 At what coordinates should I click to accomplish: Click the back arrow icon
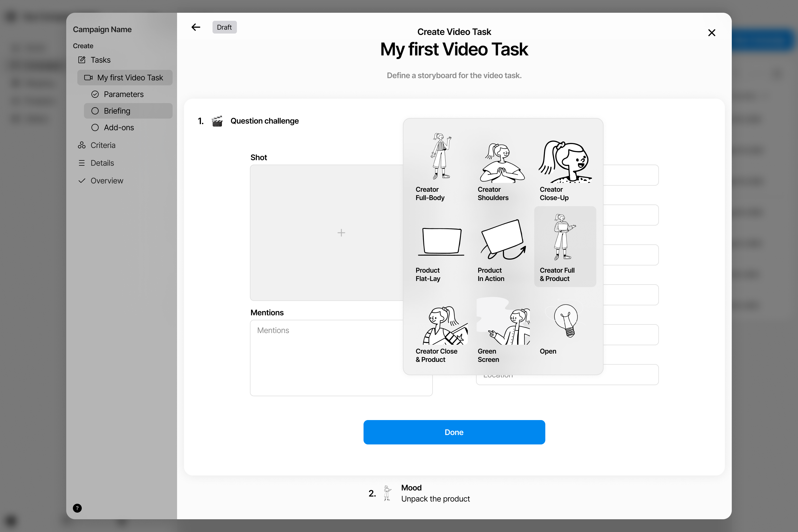pos(196,27)
